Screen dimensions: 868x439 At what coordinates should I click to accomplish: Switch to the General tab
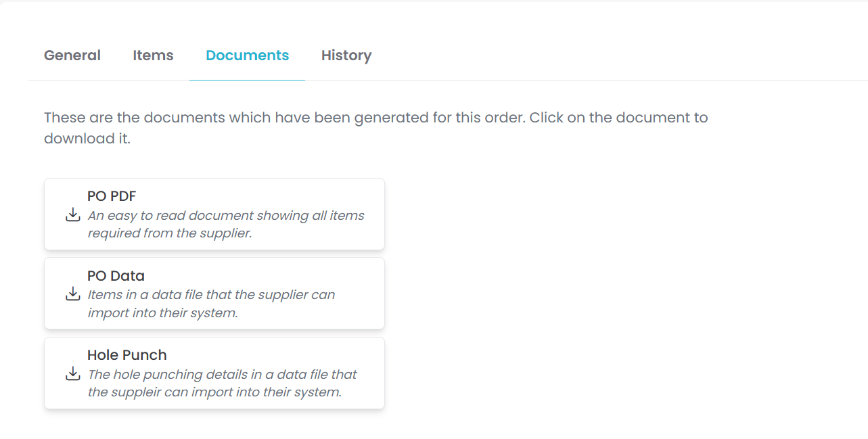coord(72,55)
